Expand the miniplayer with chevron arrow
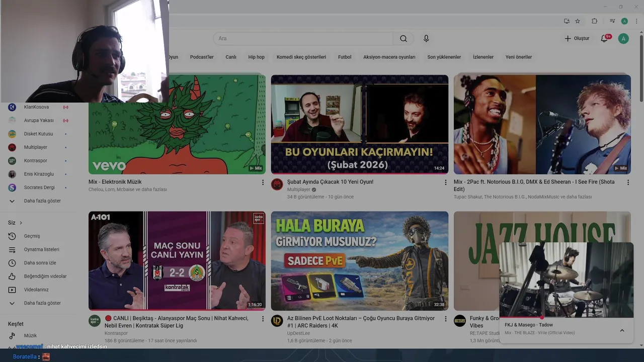The width and height of the screenshot is (644, 362). click(x=622, y=330)
